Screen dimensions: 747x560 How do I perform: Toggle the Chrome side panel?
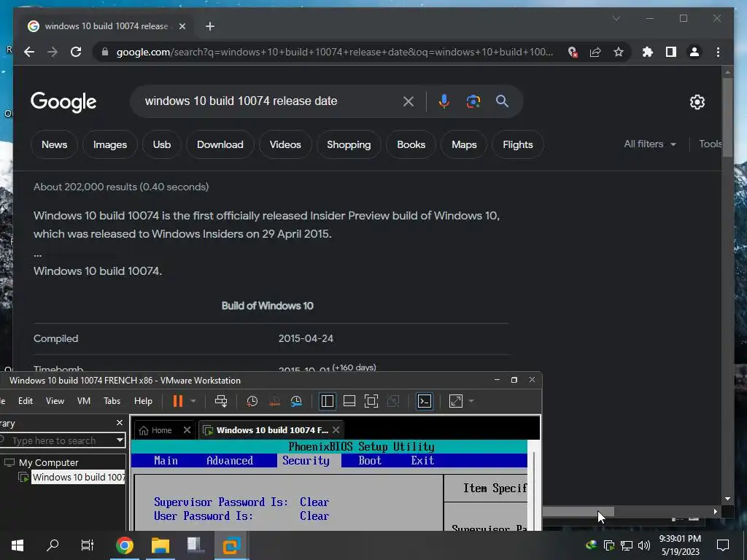pyautogui.click(x=671, y=52)
